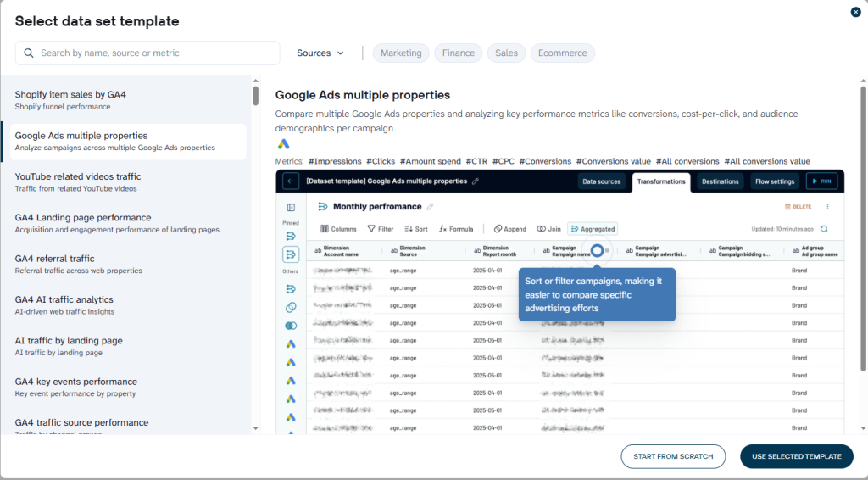Click the template list scrollbar thumb
Image resolution: width=868 pixels, height=480 pixels.
click(255, 95)
